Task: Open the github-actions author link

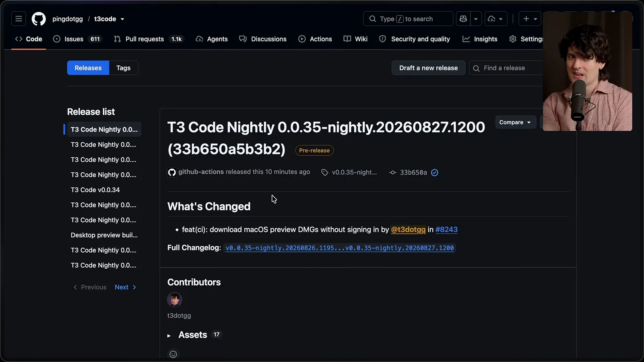Action: (x=201, y=172)
